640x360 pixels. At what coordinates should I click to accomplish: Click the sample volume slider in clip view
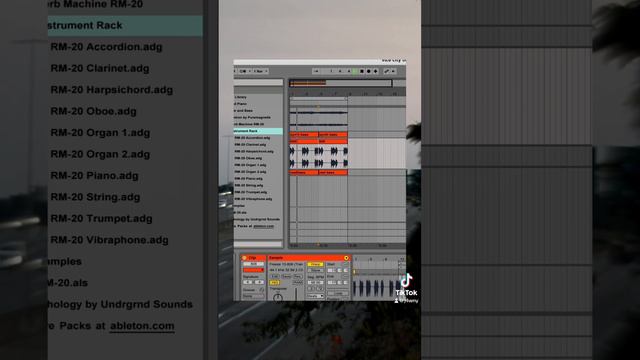tap(296, 295)
